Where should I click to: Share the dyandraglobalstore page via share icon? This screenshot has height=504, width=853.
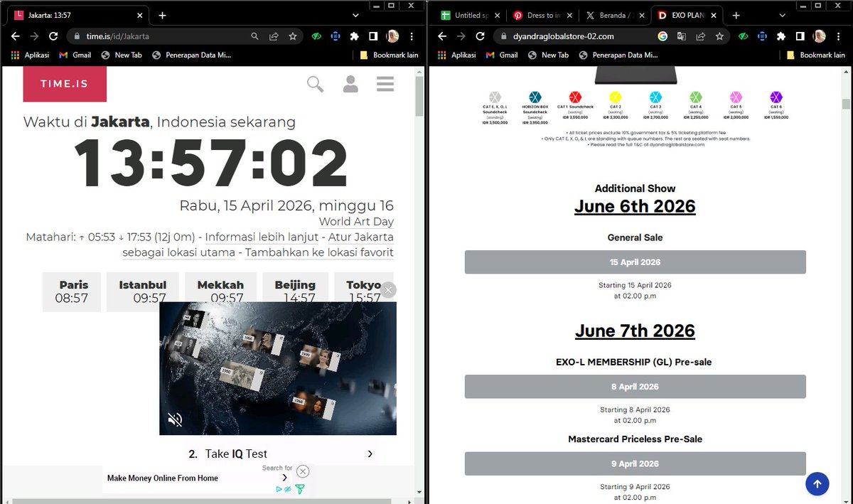[700, 36]
